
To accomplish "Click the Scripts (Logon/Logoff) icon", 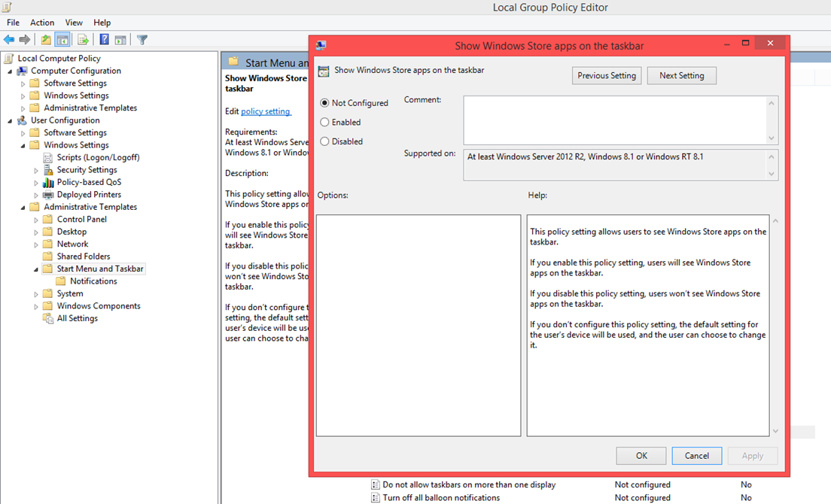I will pyautogui.click(x=47, y=158).
